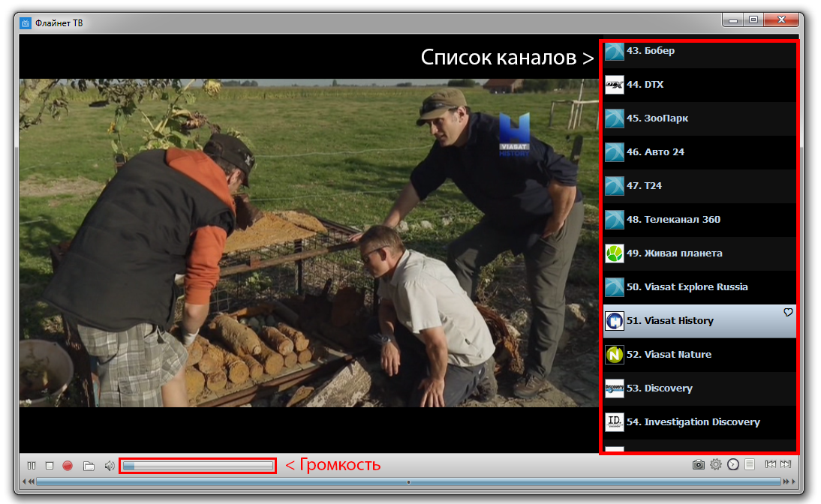Select channel 52. Viasat Nature

pyautogui.click(x=699, y=355)
